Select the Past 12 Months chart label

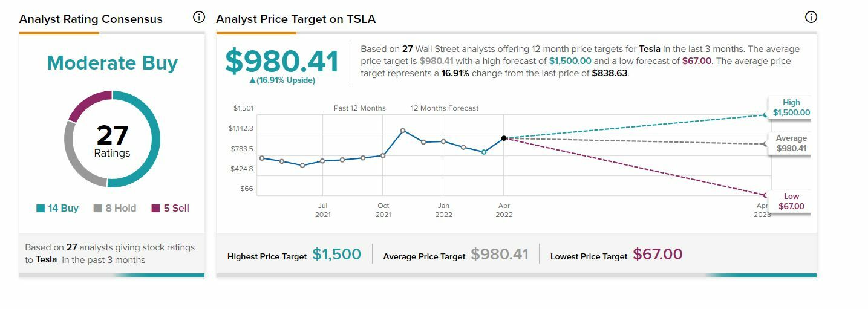(359, 108)
